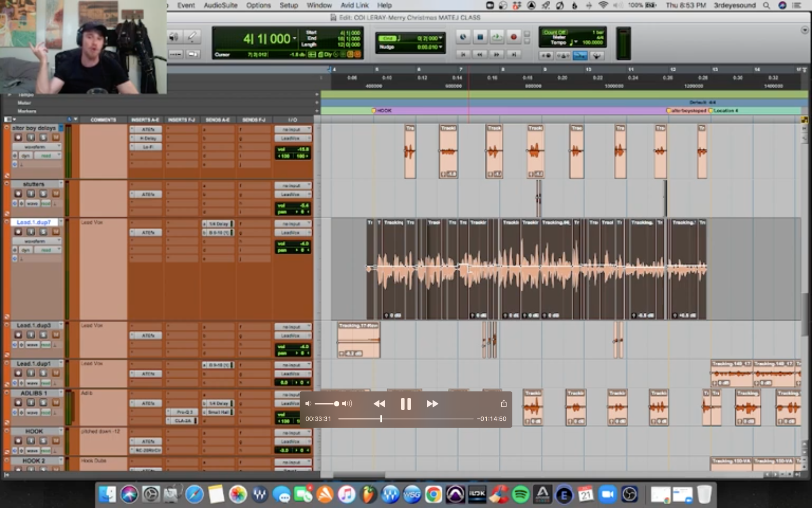Record-enable the stutters track

tap(17, 193)
